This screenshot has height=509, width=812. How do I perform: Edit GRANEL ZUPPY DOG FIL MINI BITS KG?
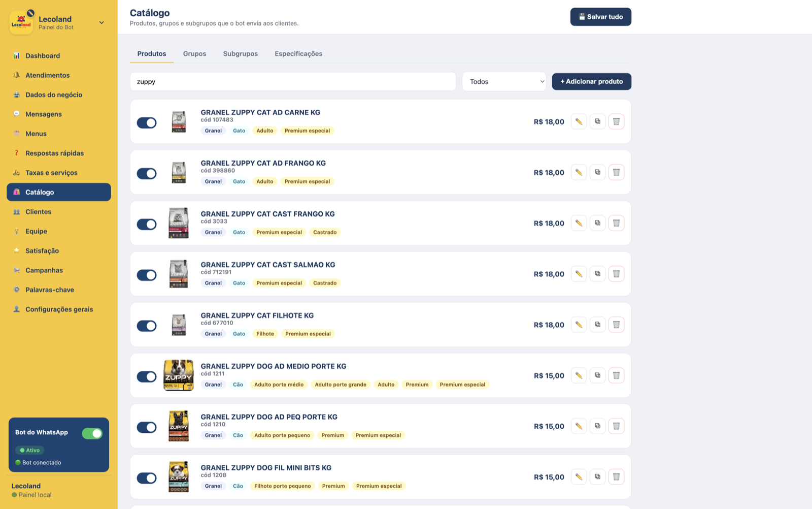click(x=579, y=477)
